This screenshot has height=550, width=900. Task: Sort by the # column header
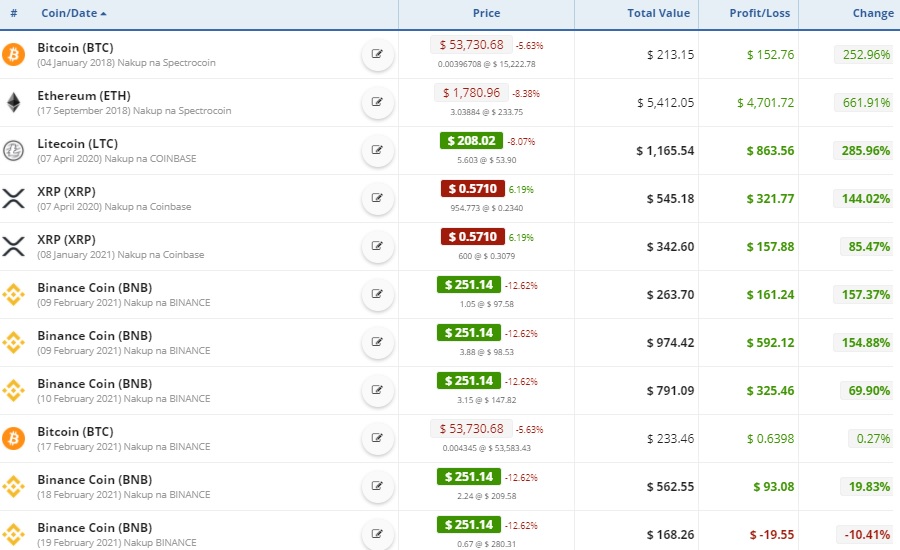click(x=14, y=13)
